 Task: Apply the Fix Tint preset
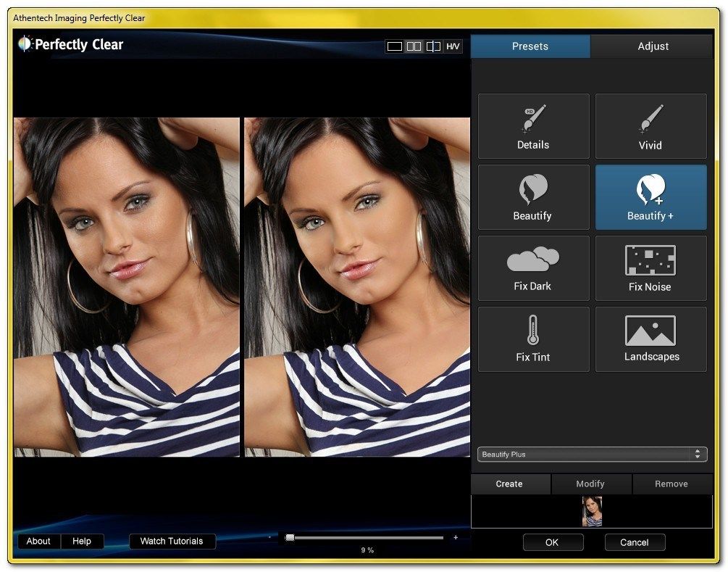533,339
